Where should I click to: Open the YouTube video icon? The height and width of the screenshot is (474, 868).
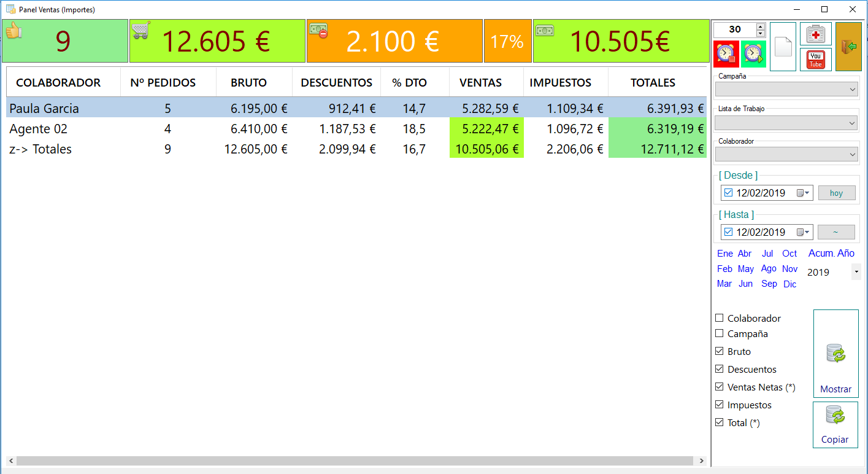coord(816,60)
